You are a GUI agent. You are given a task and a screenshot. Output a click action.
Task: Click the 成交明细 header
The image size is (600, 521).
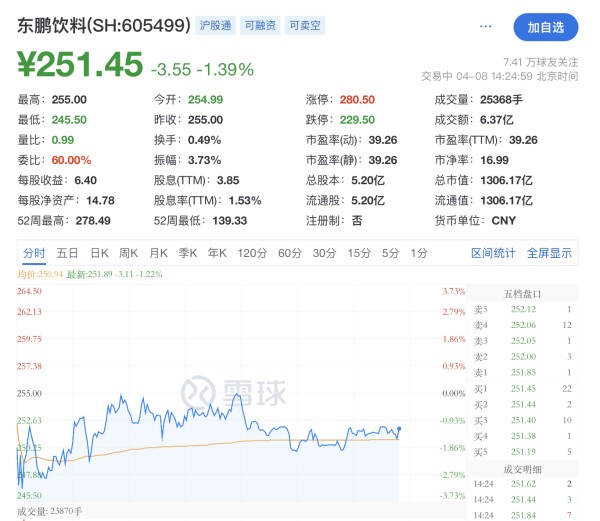pyautogui.click(x=522, y=469)
